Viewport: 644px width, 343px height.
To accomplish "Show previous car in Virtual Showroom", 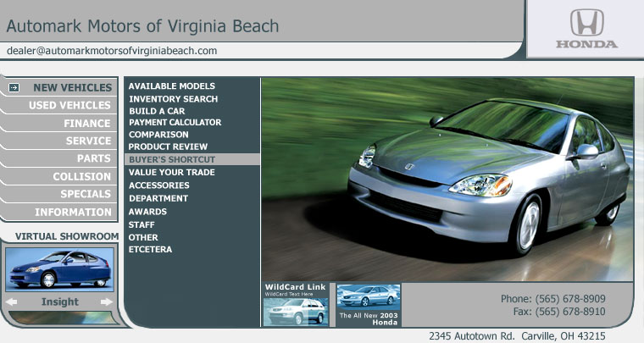I will (11, 302).
